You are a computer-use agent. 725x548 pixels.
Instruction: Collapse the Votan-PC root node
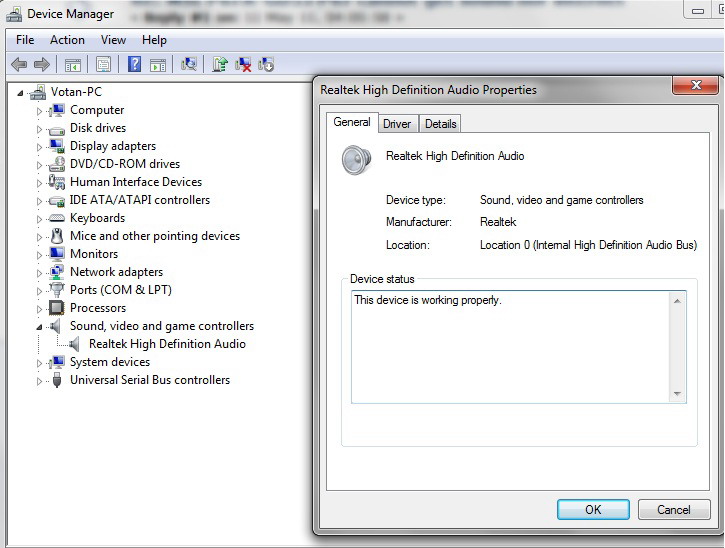(x=20, y=93)
